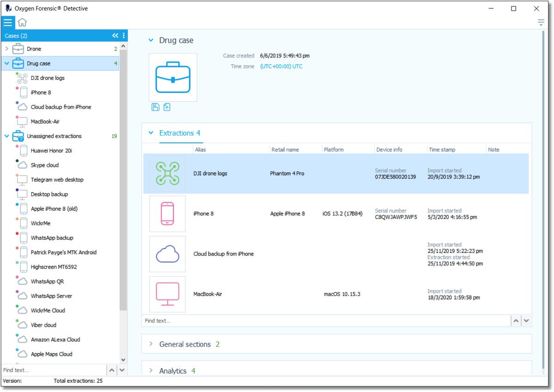
Task: Save the case using the floppy disk icon
Action: pyautogui.click(x=156, y=107)
